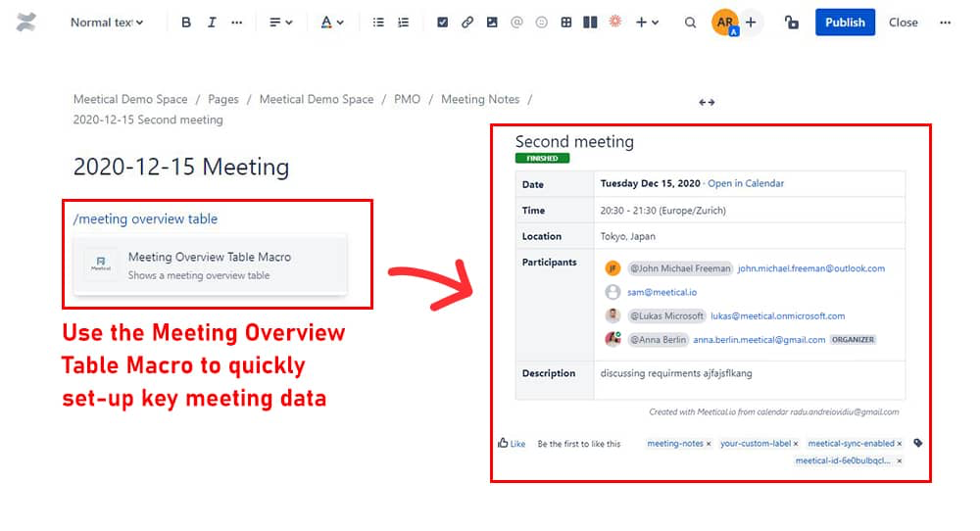Open the meetical-sync-enabled label
The image size is (980, 531).
coord(851,444)
